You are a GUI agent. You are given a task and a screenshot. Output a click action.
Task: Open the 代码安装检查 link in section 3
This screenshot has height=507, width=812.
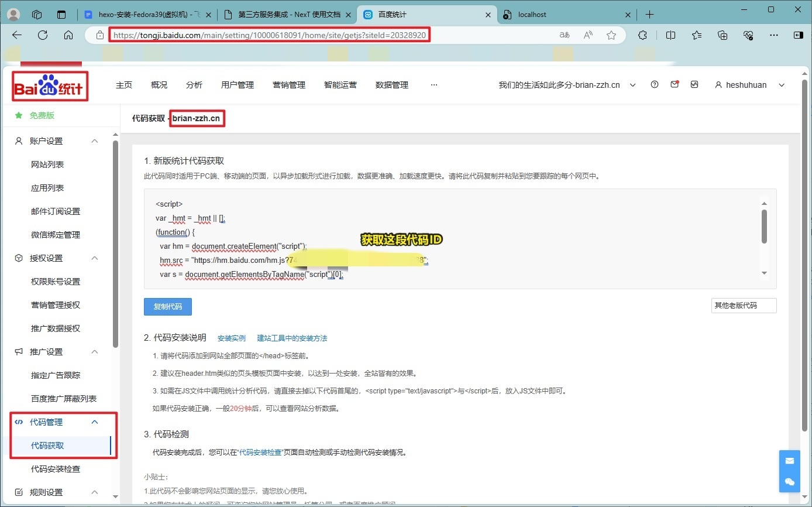click(261, 452)
